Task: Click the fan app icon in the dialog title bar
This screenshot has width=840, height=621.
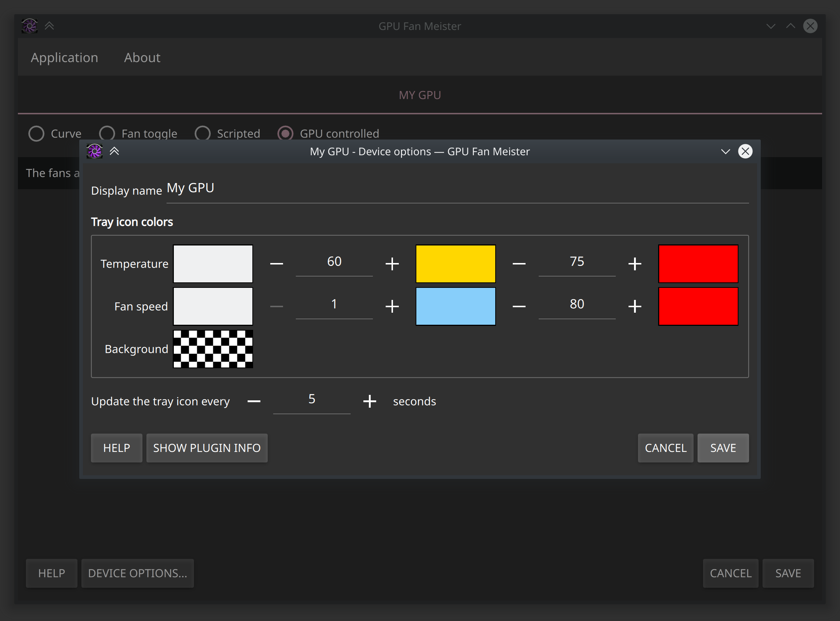Action: click(94, 152)
